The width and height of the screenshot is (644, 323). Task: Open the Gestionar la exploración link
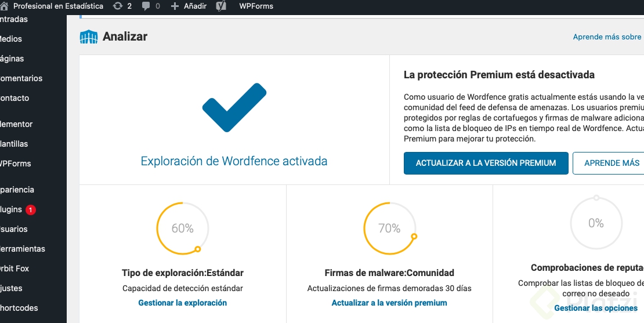[182, 303]
